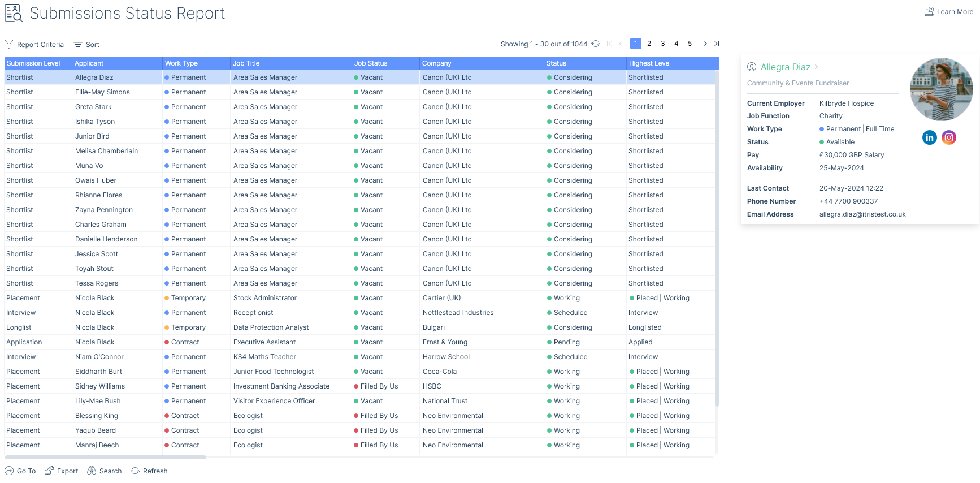Click the Go To button

coord(20,471)
